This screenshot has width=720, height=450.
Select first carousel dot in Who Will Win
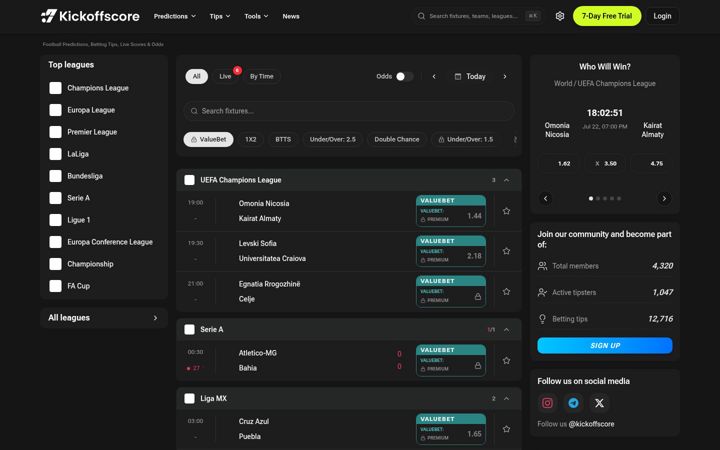coord(591,199)
